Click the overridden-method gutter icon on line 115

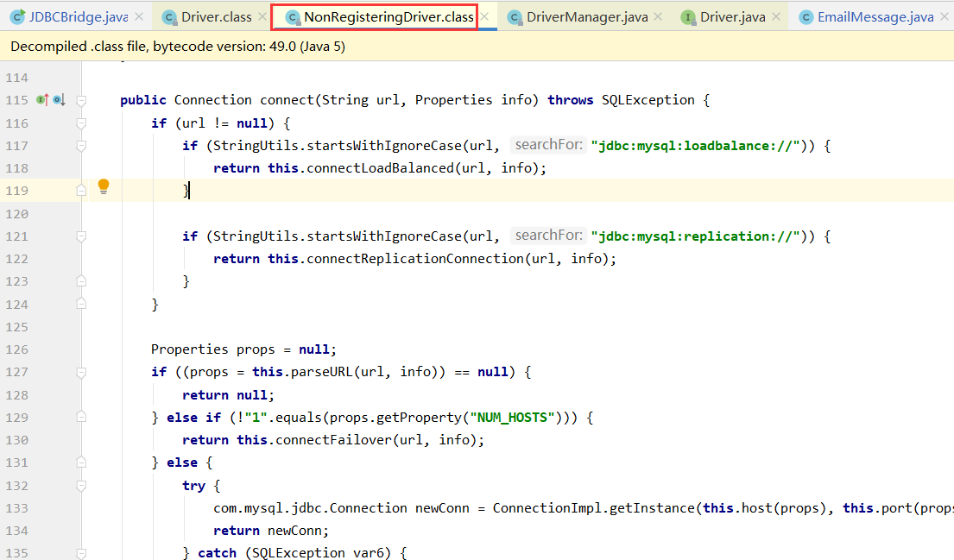[59, 100]
